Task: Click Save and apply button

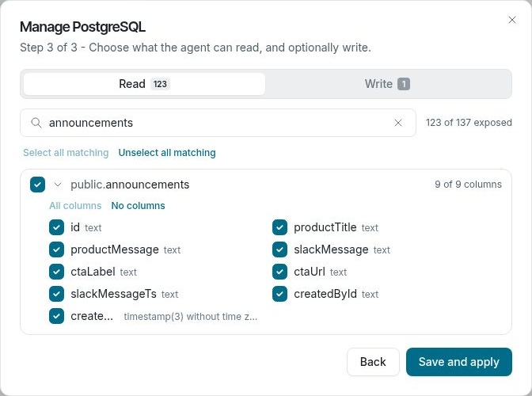Action: click(x=458, y=362)
